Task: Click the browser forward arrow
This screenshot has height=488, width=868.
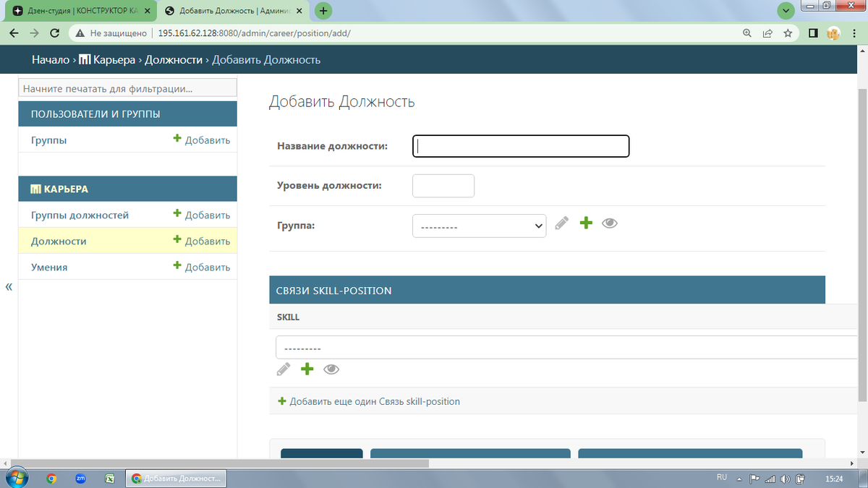Action: click(34, 33)
